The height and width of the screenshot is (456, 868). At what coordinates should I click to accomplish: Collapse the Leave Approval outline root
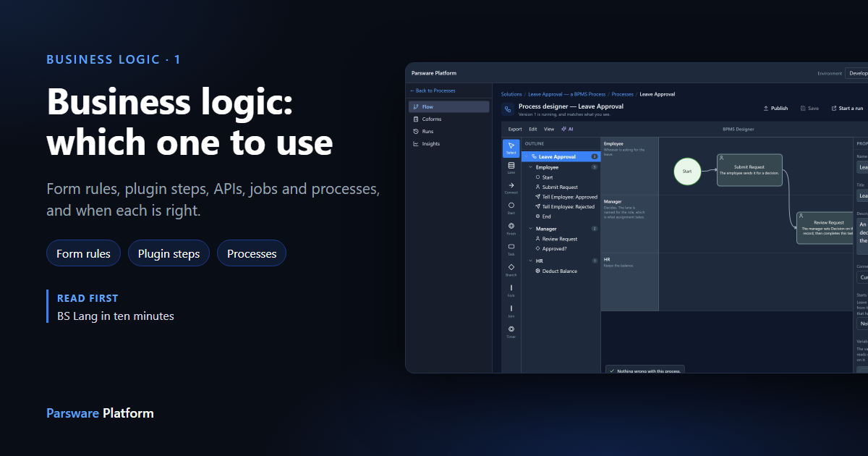[x=526, y=156]
